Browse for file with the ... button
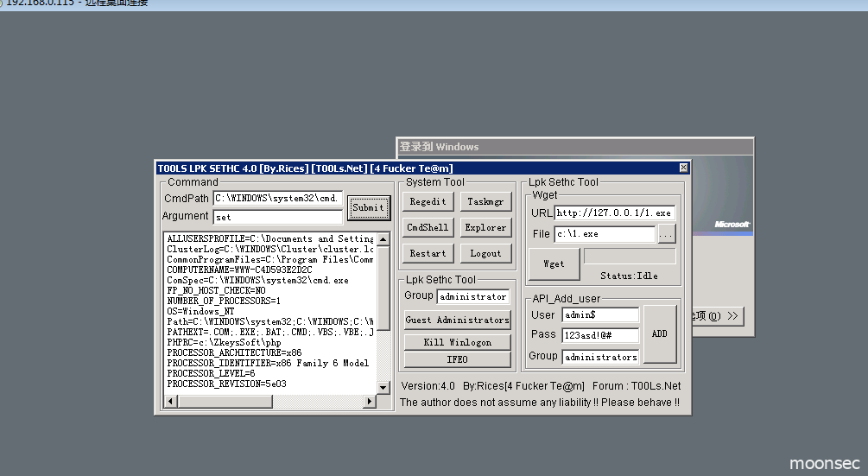868x476 pixels. point(666,234)
